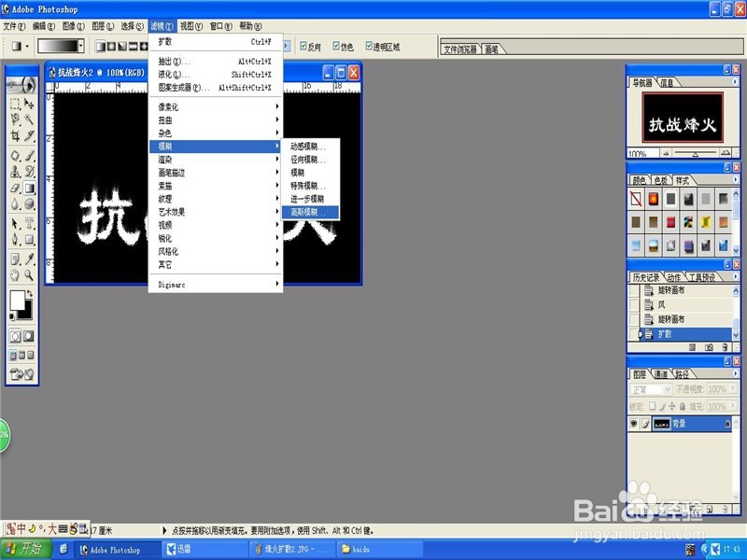Choose 高斯模糊 from the 模糊 submenu
This screenshot has width=747, height=560.
point(308,211)
